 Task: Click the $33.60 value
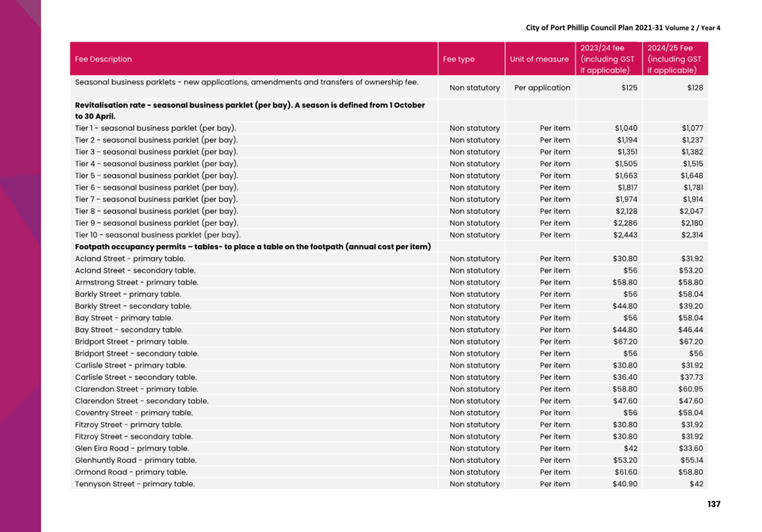(691, 449)
